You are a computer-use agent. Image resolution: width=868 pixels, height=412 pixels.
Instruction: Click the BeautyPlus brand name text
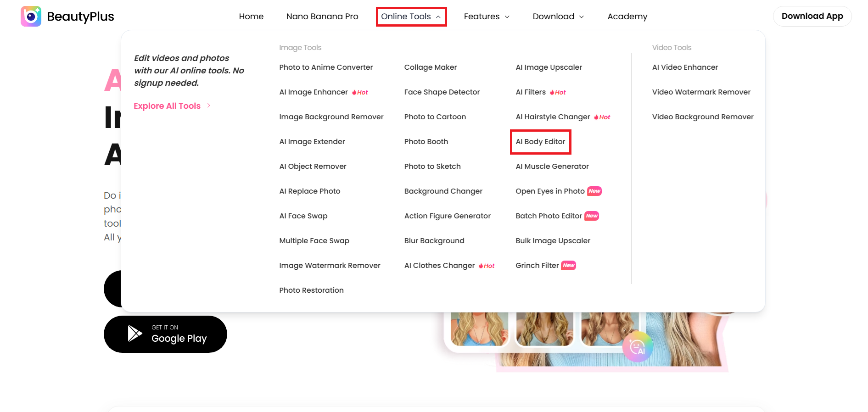[x=80, y=17]
